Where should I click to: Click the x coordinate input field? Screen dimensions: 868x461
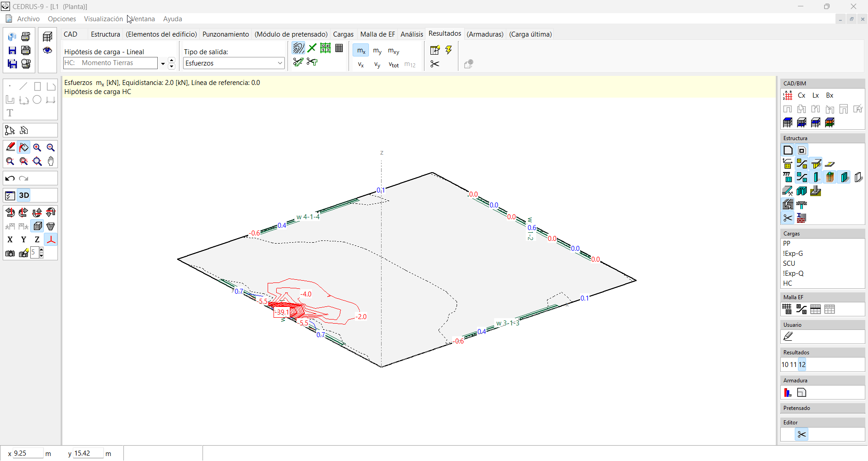click(x=28, y=453)
